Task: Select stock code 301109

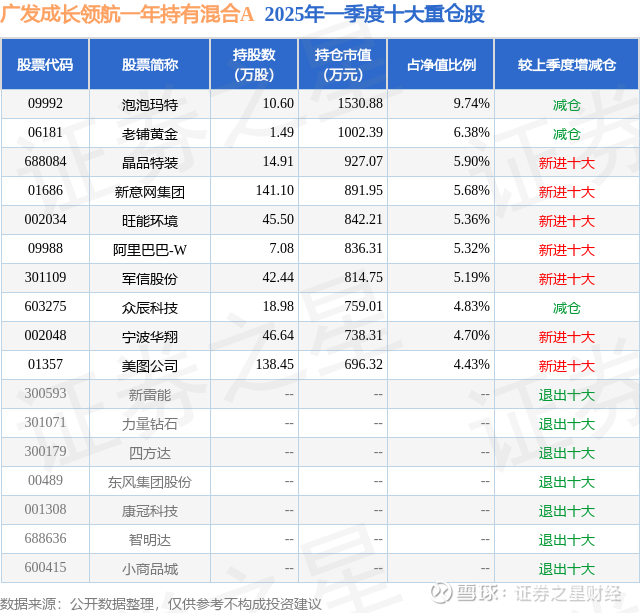Action: 45,278
